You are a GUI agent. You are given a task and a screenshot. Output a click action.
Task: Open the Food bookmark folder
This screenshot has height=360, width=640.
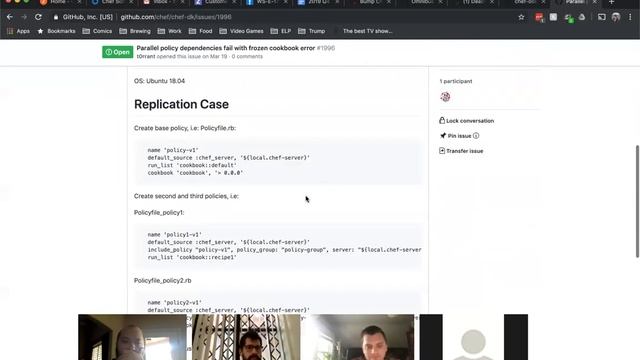coord(200,31)
